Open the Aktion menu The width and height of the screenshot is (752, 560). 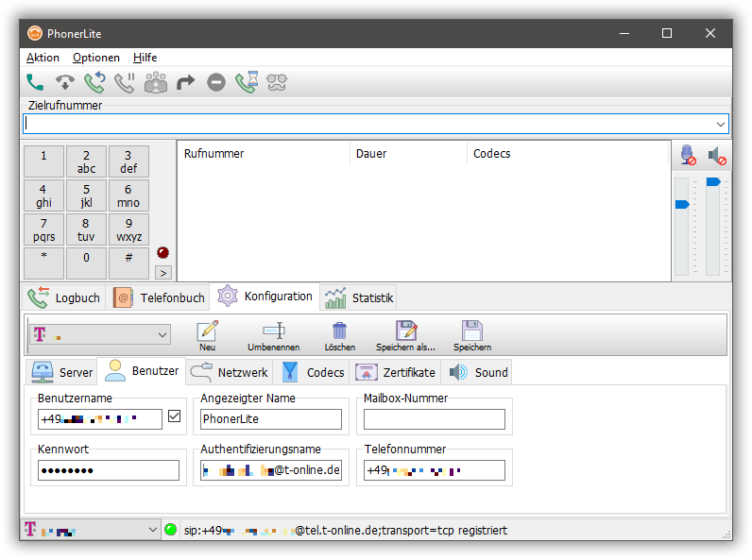[x=43, y=58]
